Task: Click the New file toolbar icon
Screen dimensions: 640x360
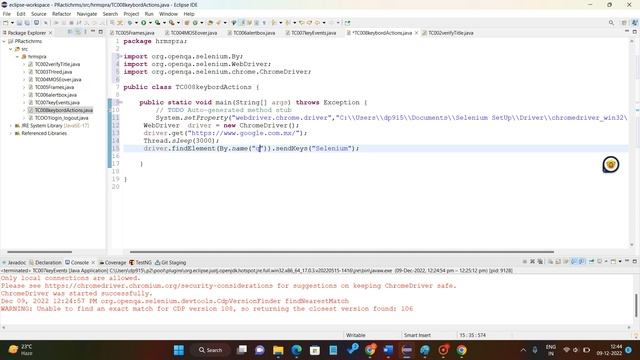Action: [6, 23]
